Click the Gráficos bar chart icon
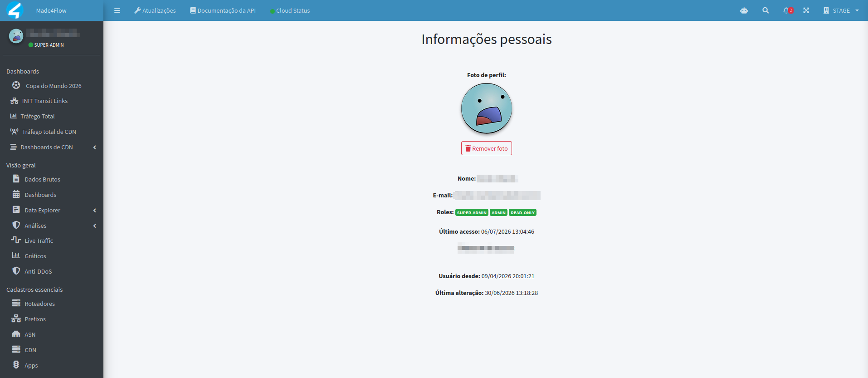Image resolution: width=868 pixels, height=378 pixels. 16,255
